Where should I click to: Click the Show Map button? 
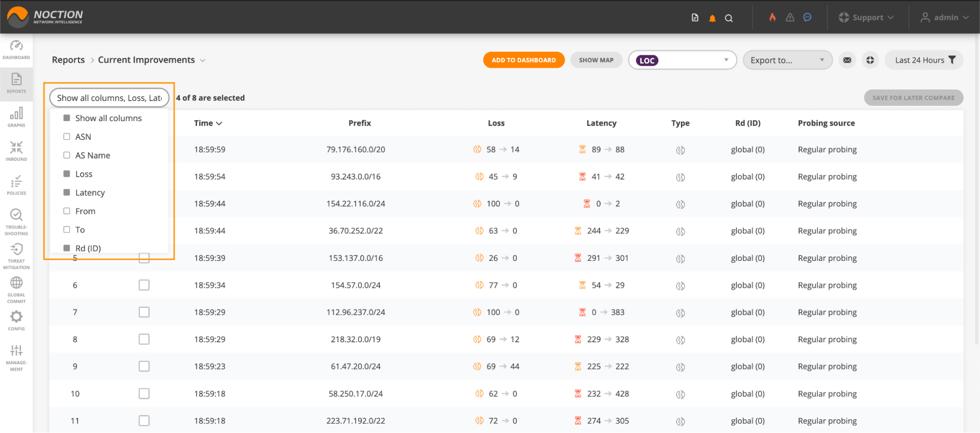click(x=596, y=60)
